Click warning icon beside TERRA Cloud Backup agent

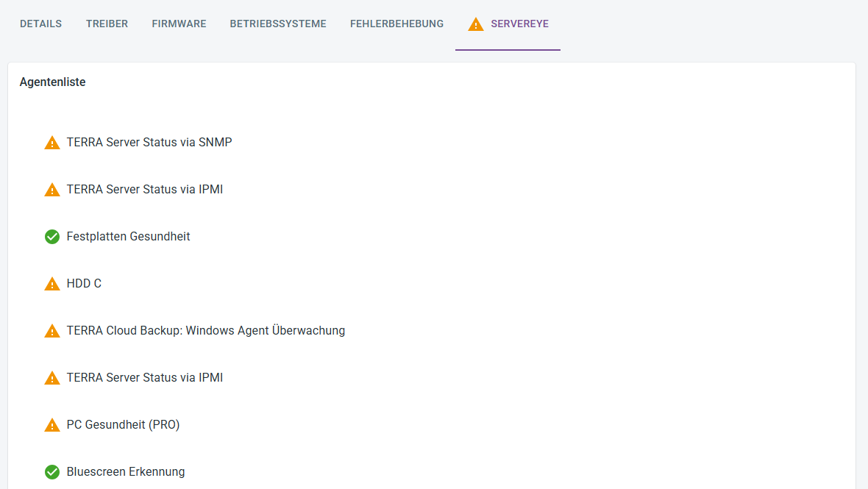(52, 331)
